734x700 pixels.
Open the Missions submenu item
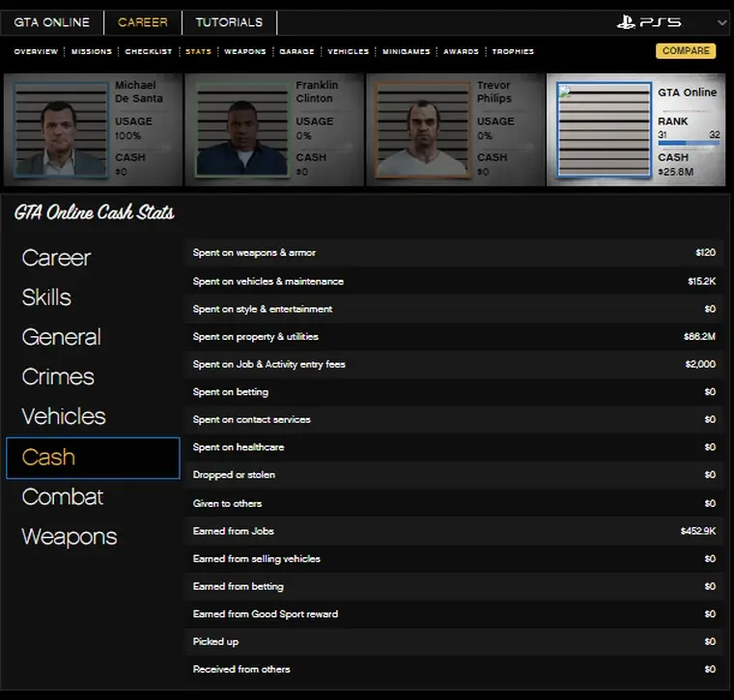(92, 51)
